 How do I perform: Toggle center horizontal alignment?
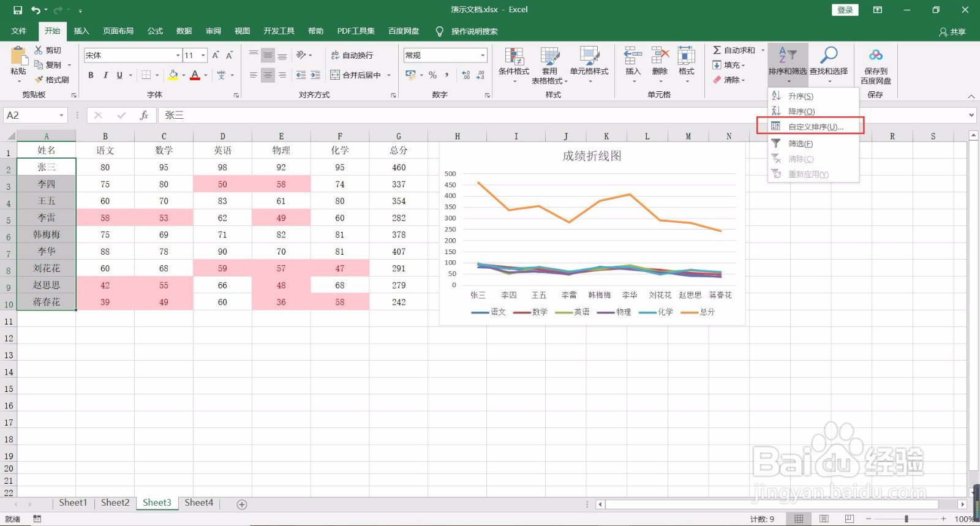tap(268, 75)
